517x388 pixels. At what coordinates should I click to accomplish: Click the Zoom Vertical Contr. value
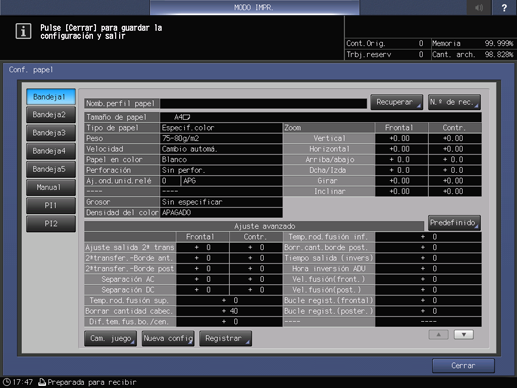(455, 138)
